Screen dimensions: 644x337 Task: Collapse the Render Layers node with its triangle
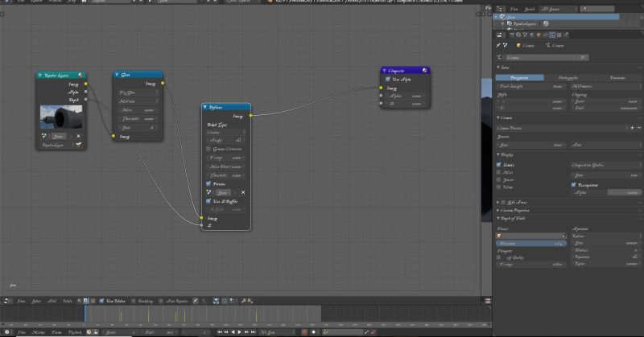(39, 76)
